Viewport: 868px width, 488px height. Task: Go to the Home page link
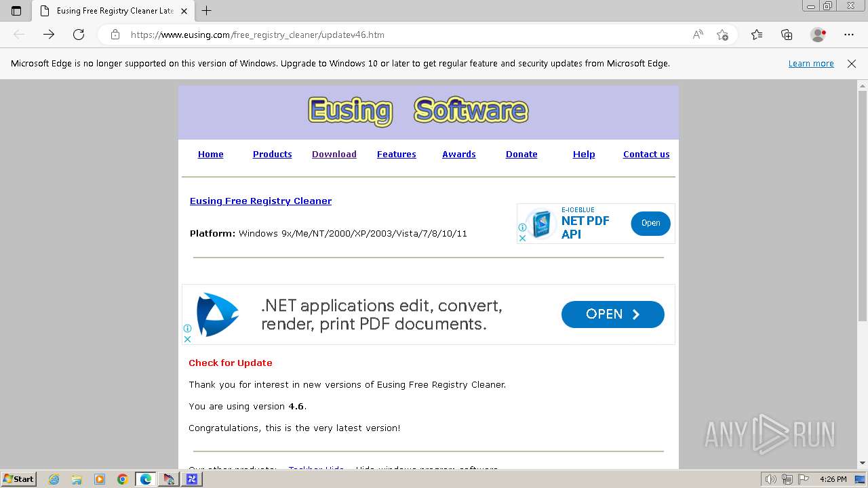tap(210, 155)
